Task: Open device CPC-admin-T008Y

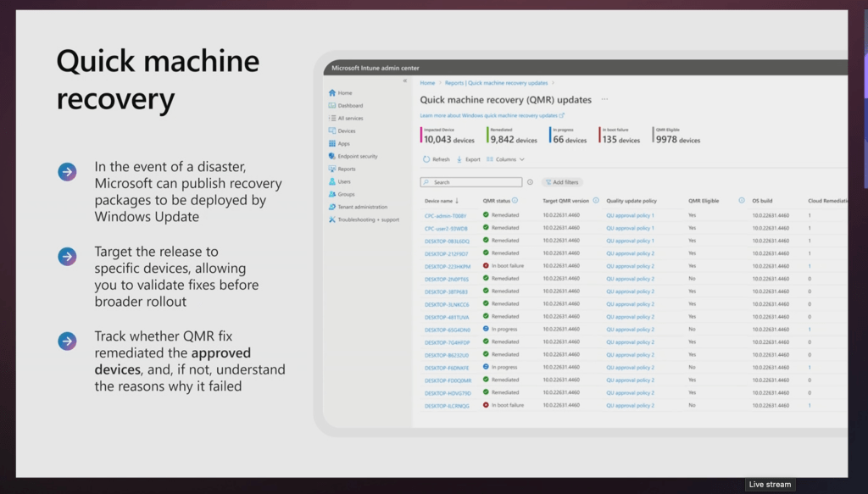Action: 445,216
